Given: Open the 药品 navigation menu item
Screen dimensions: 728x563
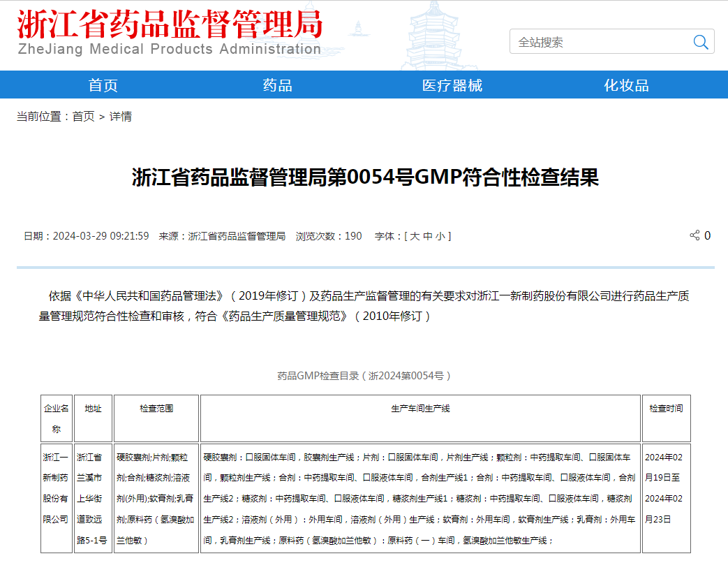Looking at the screenshot, I should tap(277, 85).
